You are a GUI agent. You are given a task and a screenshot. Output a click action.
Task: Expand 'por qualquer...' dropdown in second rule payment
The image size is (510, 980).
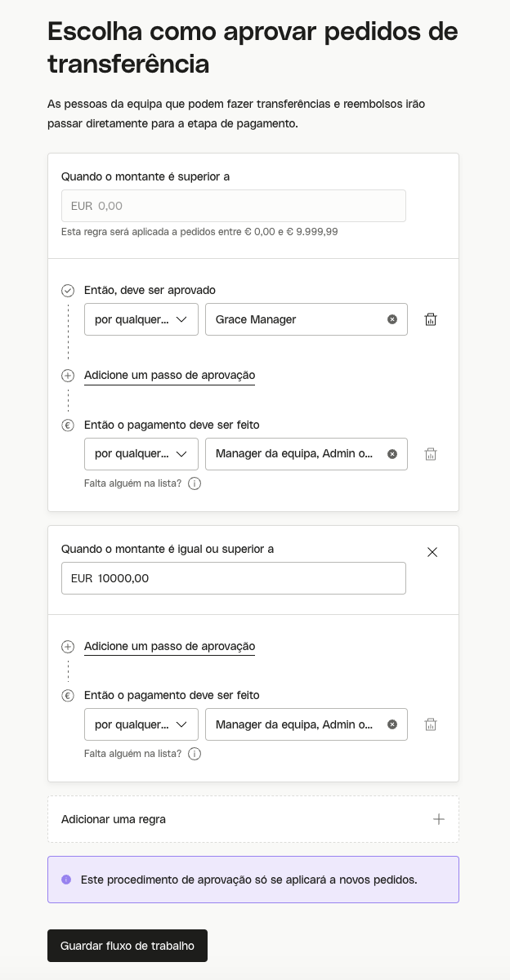point(141,724)
